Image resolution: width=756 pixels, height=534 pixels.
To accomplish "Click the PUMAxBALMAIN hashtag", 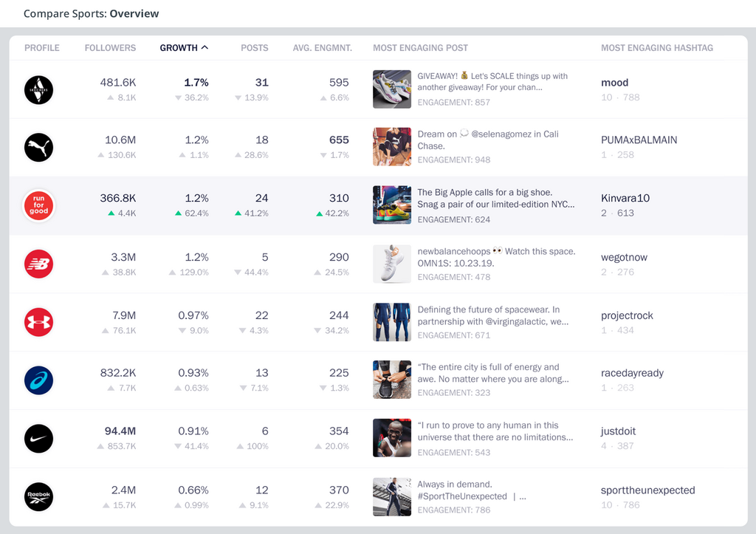I will point(639,140).
